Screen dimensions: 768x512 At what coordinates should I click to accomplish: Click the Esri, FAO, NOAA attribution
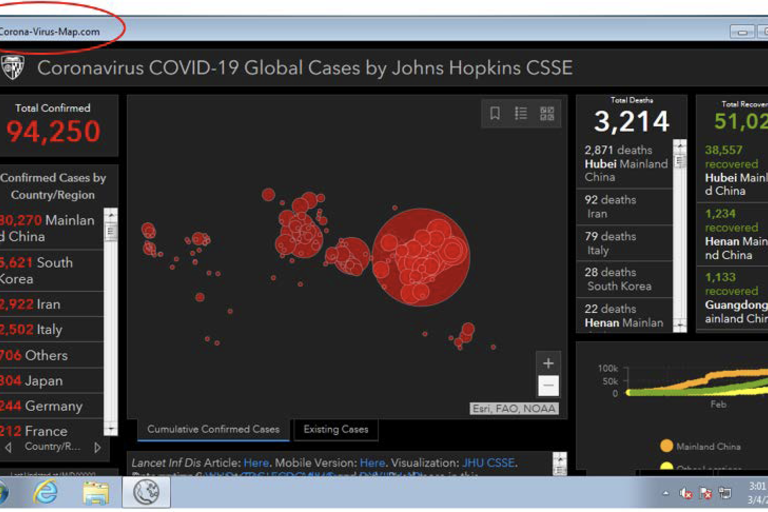point(514,409)
